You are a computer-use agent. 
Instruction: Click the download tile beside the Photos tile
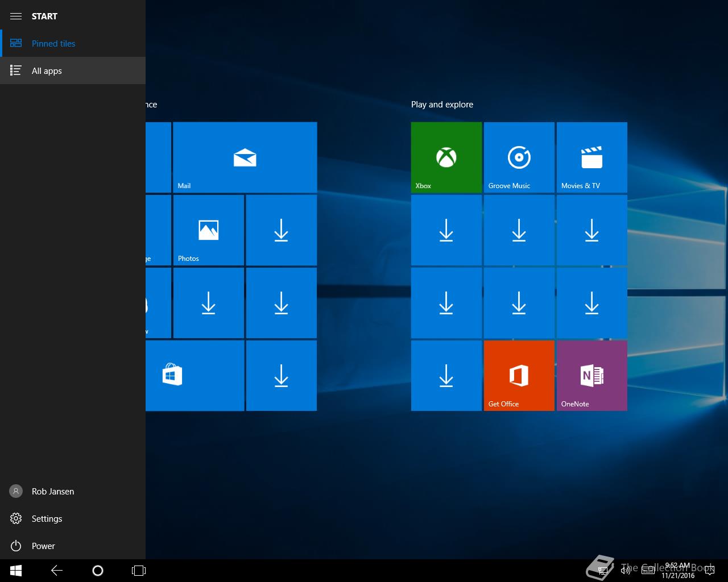pos(282,230)
